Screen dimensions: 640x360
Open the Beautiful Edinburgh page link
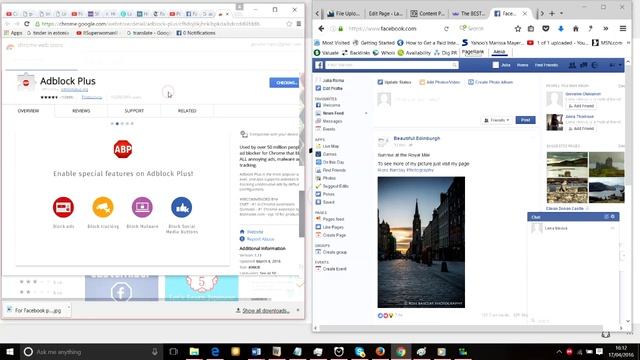[417, 138]
